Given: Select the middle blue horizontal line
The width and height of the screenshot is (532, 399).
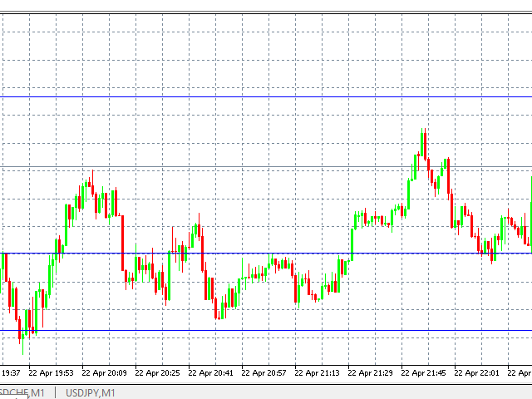Looking at the screenshot, I should (x=266, y=253).
